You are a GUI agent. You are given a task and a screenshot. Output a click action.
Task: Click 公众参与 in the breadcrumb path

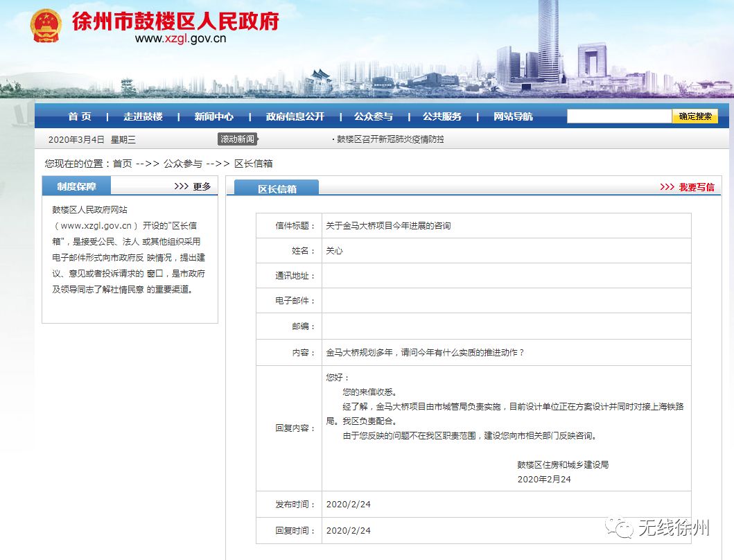[183, 164]
